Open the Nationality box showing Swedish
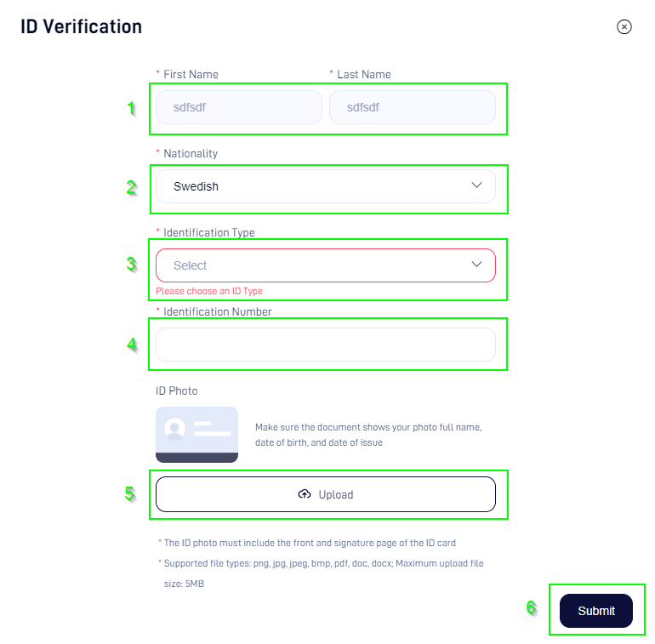This screenshot has height=644, width=655. (315, 186)
